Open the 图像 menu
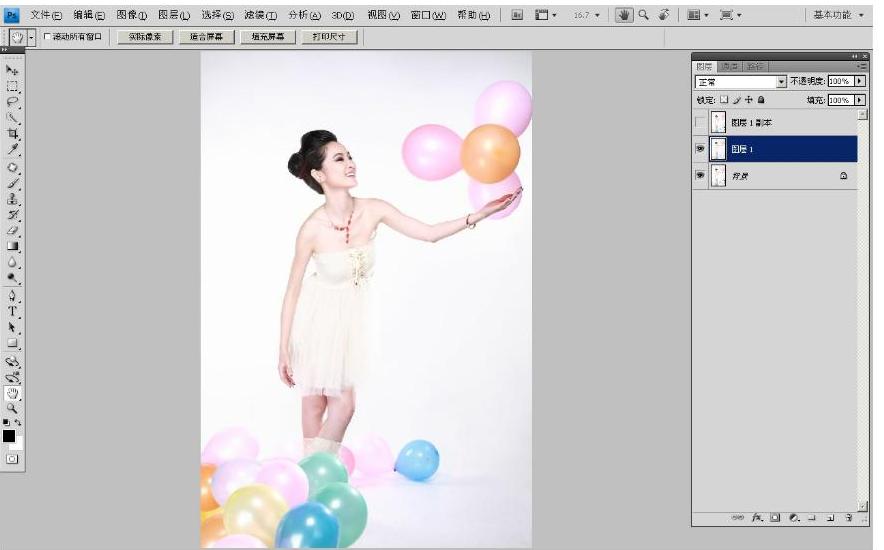The width and height of the screenshot is (884, 550). point(131,15)
